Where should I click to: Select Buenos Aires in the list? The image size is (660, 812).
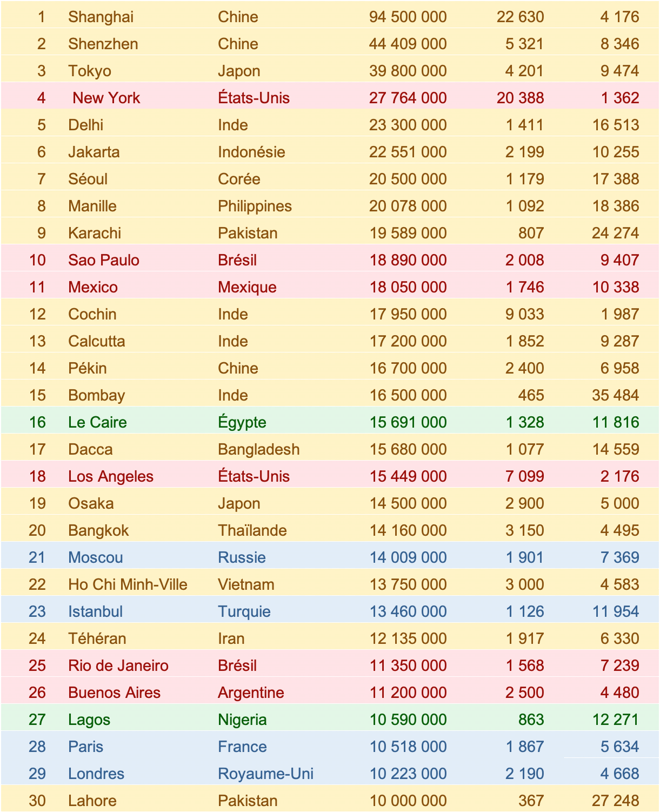tap(114, 693)
